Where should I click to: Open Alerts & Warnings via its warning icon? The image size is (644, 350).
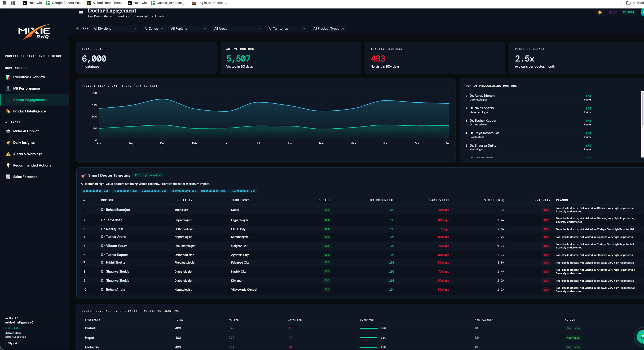click(8, 154)
